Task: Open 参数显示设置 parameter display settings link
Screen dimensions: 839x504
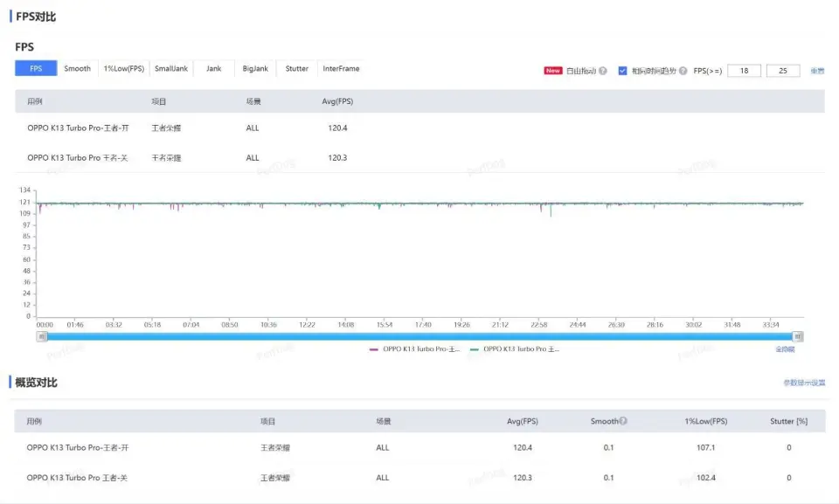Action: tap(804, 383)
